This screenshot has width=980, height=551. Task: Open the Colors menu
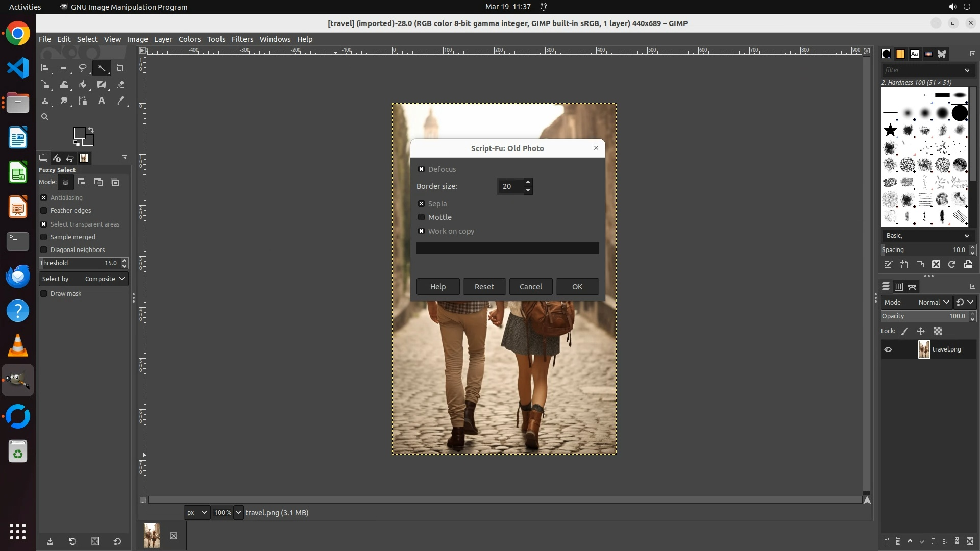tap(189, 39)
